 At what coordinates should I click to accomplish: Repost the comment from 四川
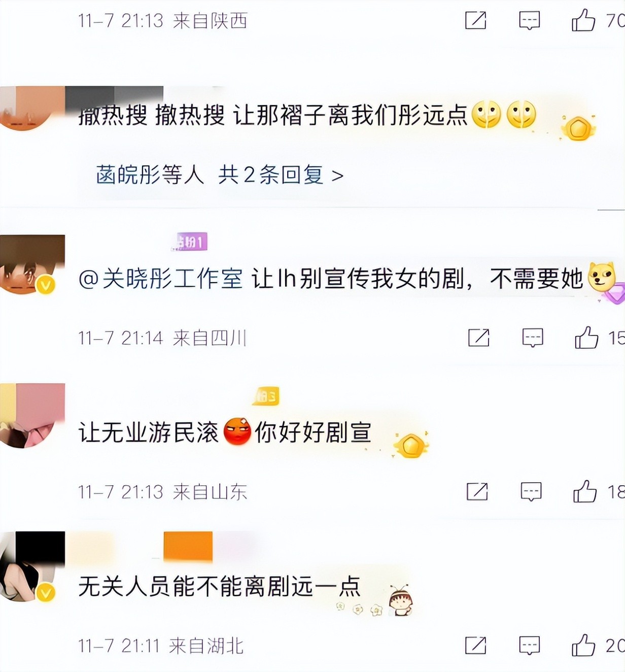pyautogui.click(x=479, y=338)
